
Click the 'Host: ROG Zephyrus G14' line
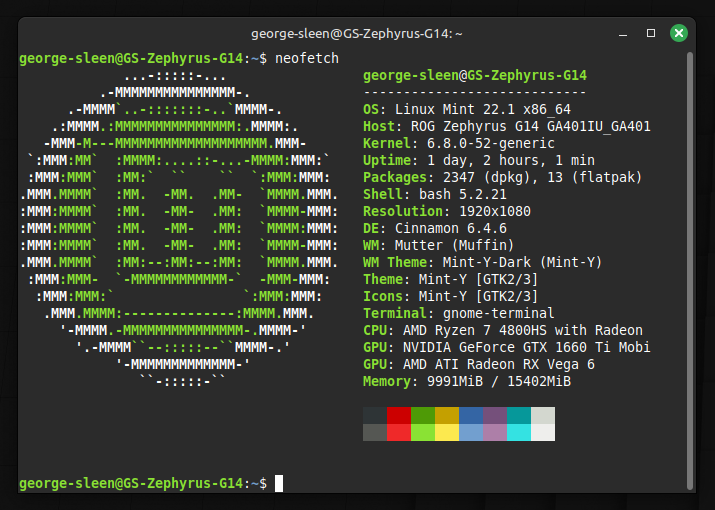pos(507,126)
